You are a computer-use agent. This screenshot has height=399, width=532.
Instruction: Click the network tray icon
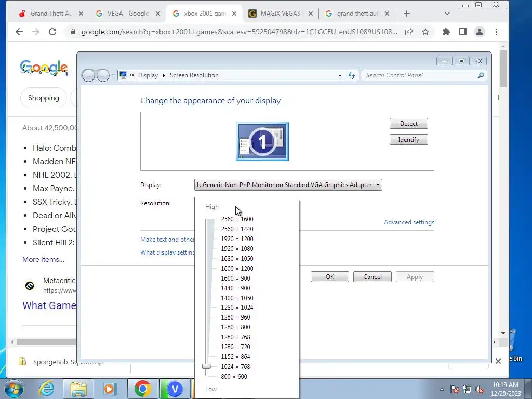tap(467, 389)
